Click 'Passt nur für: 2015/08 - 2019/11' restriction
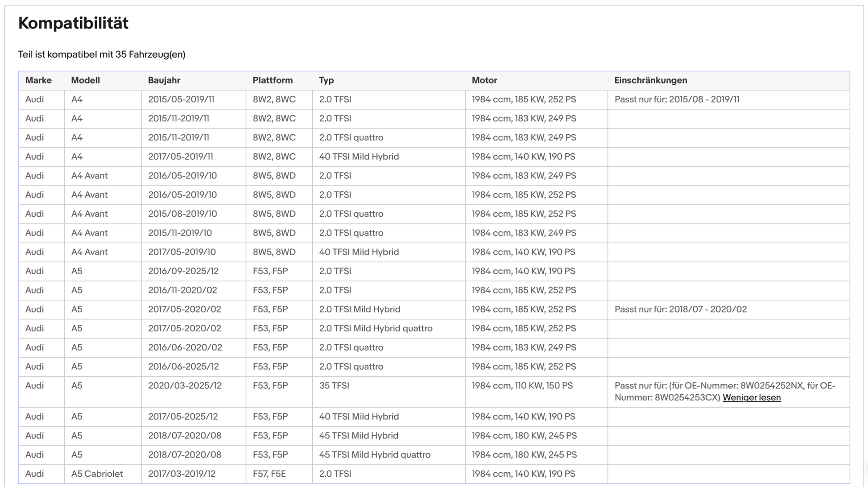868x487 pixels. pyautogui.click(x=677, y=99)
